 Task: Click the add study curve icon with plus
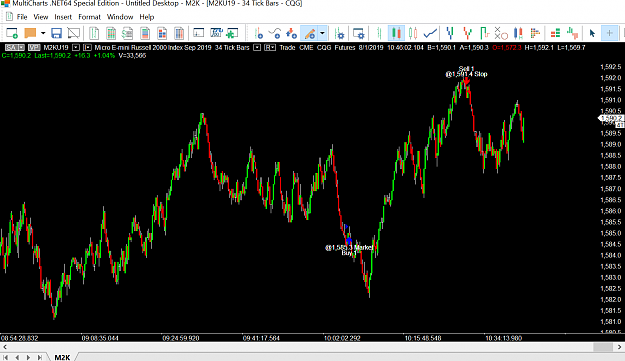click(275, 33)
